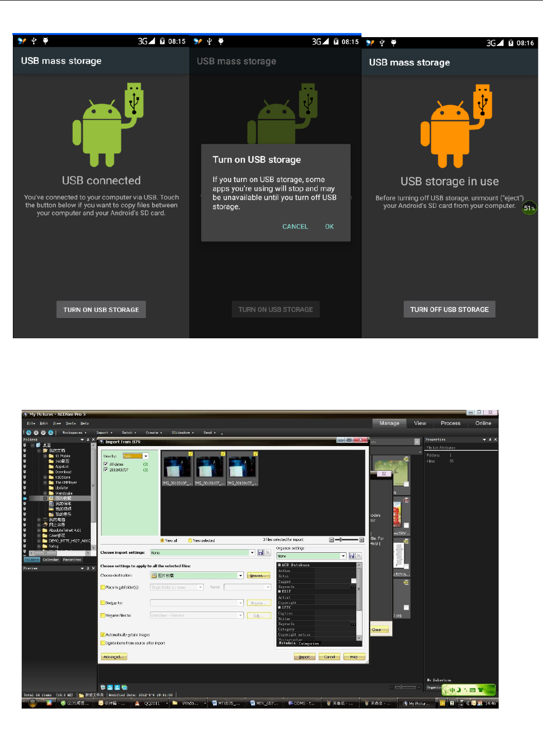Click the thumbnail zoom in plus icon
Image resolution: width=543 pixels, height=756 pixels.
click(361, 540)
